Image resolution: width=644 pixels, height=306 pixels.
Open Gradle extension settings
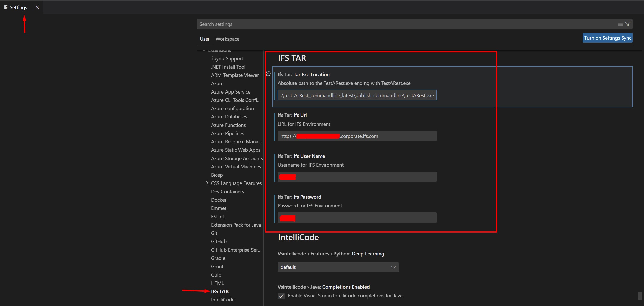(218, 258)
